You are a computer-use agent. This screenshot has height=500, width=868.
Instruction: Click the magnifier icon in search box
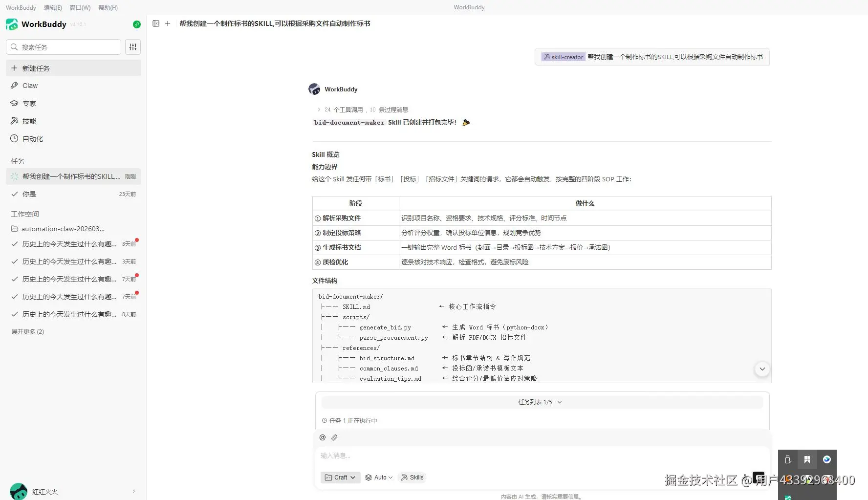click(x=14, y=47)
